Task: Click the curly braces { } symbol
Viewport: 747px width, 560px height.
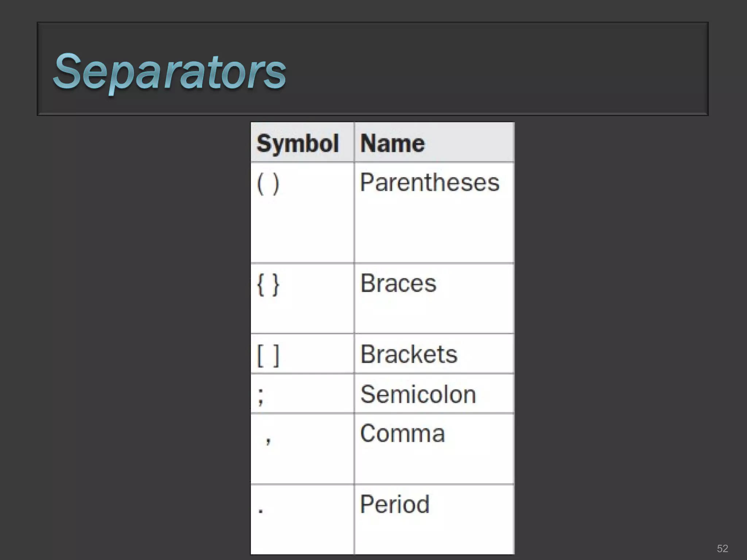Action: [268, 284]
